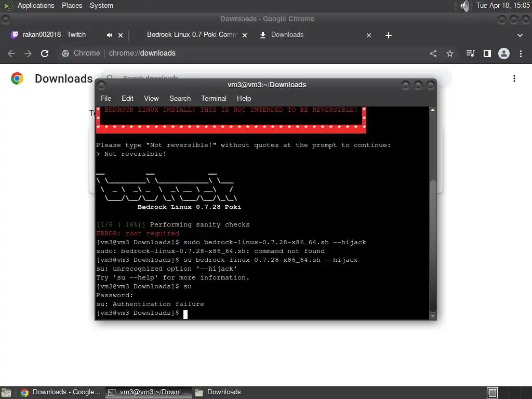532x399 pixels.
Task: Click the 'Downloads - Google Chrome' window title
Action: 267,19
